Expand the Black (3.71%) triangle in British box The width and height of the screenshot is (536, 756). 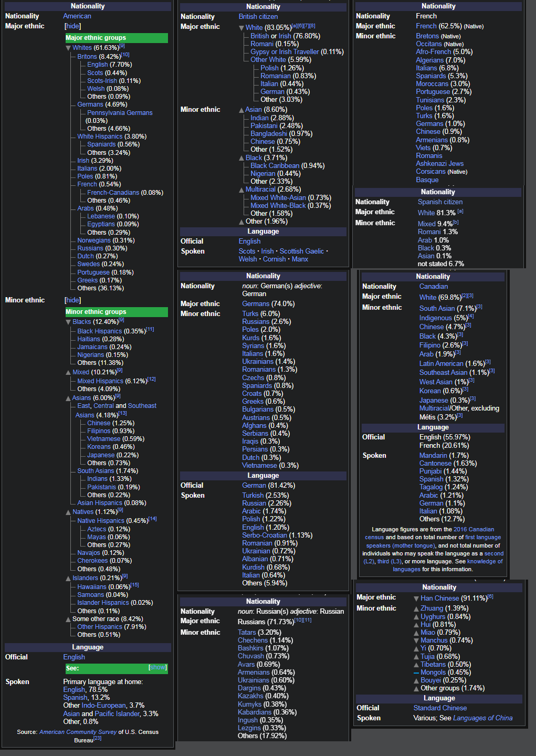[x=241, y=158]
